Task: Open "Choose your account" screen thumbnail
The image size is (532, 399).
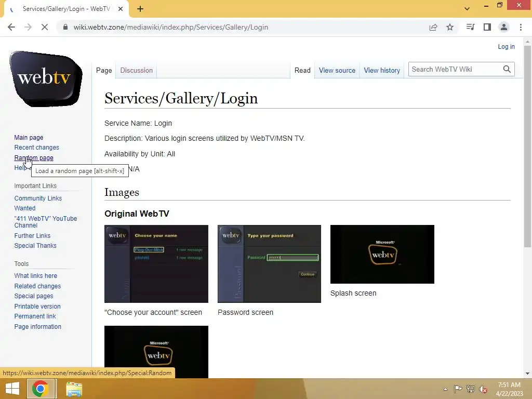Action: [x=156, y=263]
